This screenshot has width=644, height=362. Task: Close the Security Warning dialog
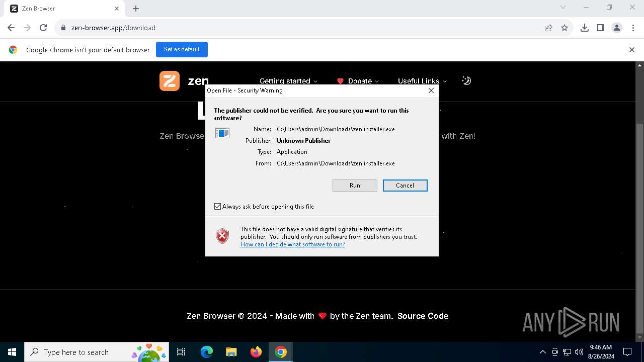tap(431, 90)
